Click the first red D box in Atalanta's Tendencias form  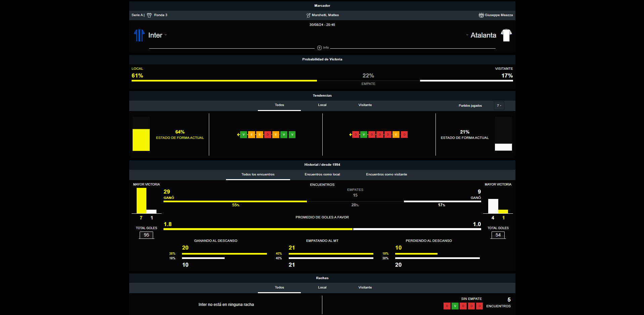(x=356, y=135)
